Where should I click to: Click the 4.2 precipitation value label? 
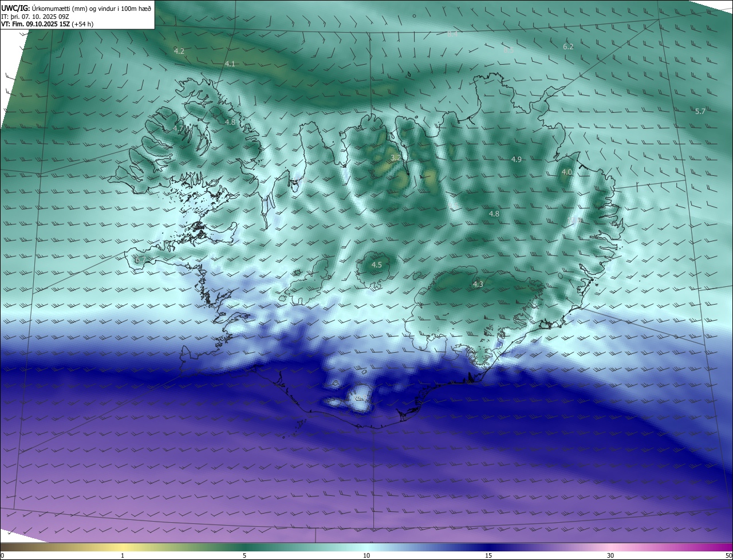(x=179, y=51)
